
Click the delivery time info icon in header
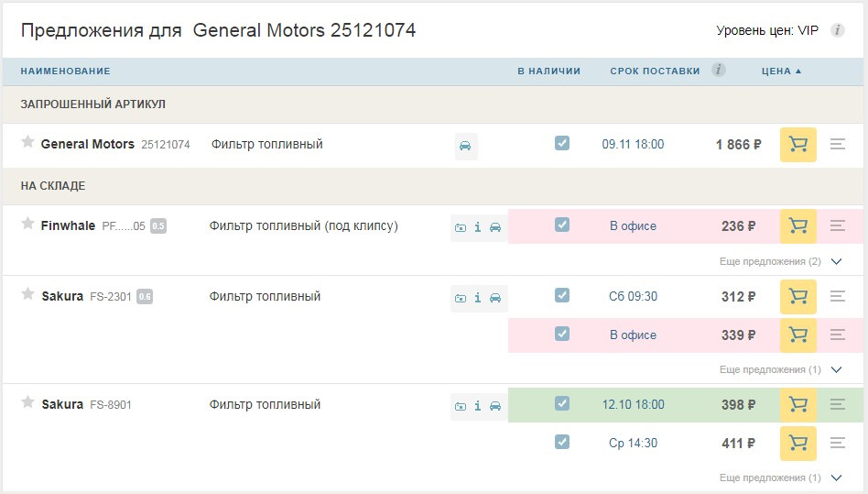719,70
